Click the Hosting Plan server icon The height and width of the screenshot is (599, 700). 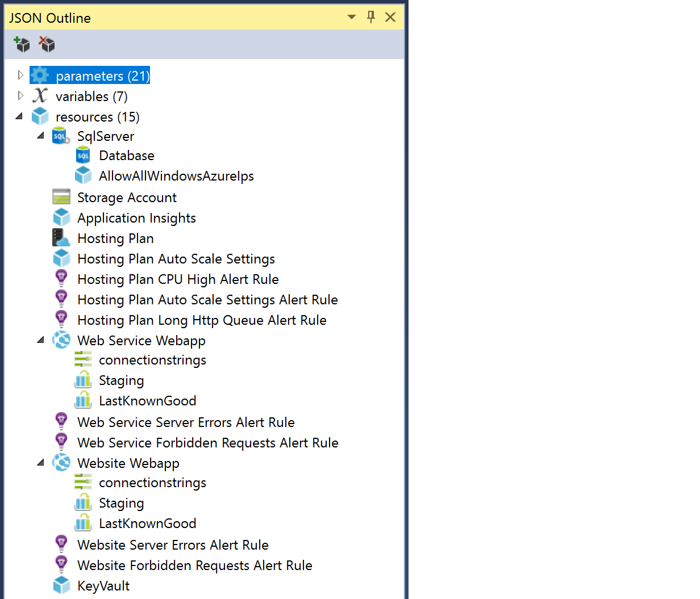coord(61,238)
